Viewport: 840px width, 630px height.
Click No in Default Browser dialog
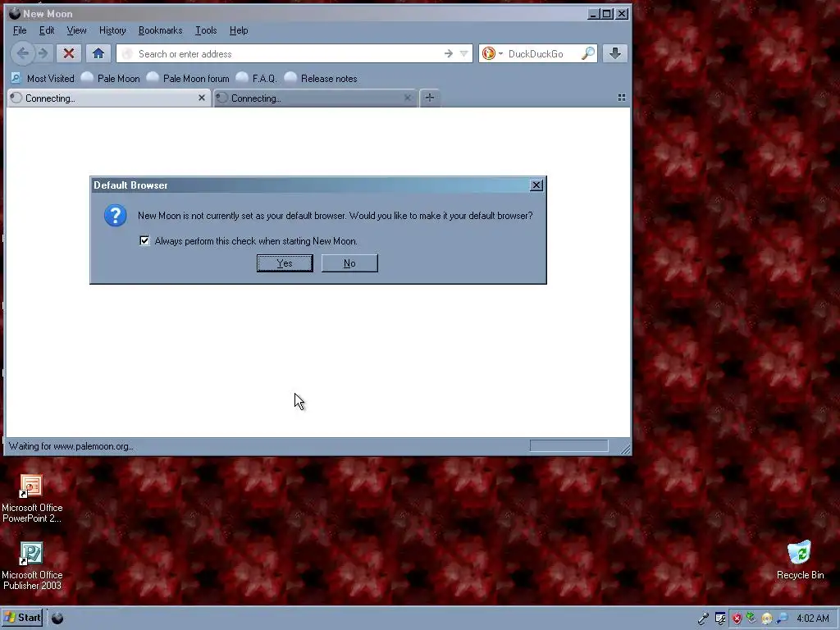point(349,263)
